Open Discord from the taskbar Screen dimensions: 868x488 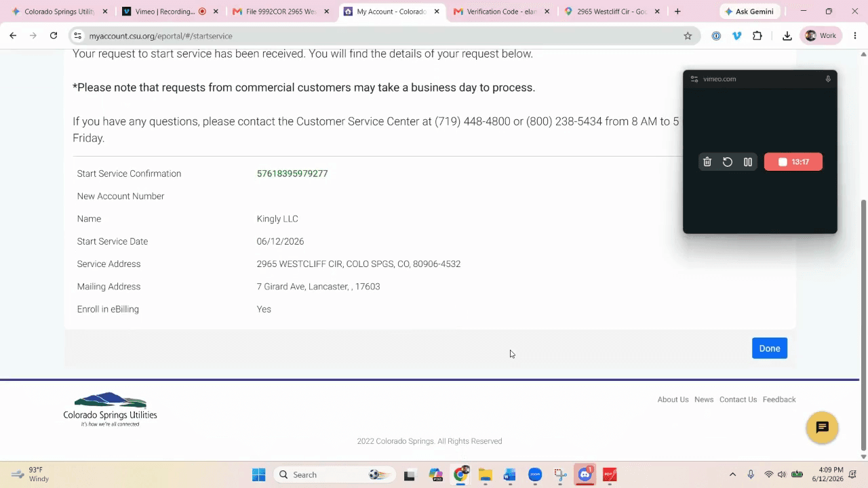click(585, 474)
